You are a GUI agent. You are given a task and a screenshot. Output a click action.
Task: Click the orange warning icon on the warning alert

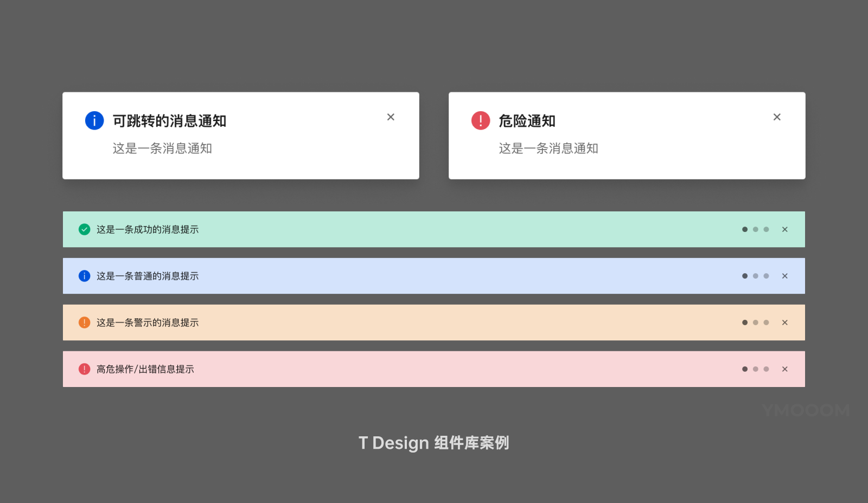coord(84,323)
